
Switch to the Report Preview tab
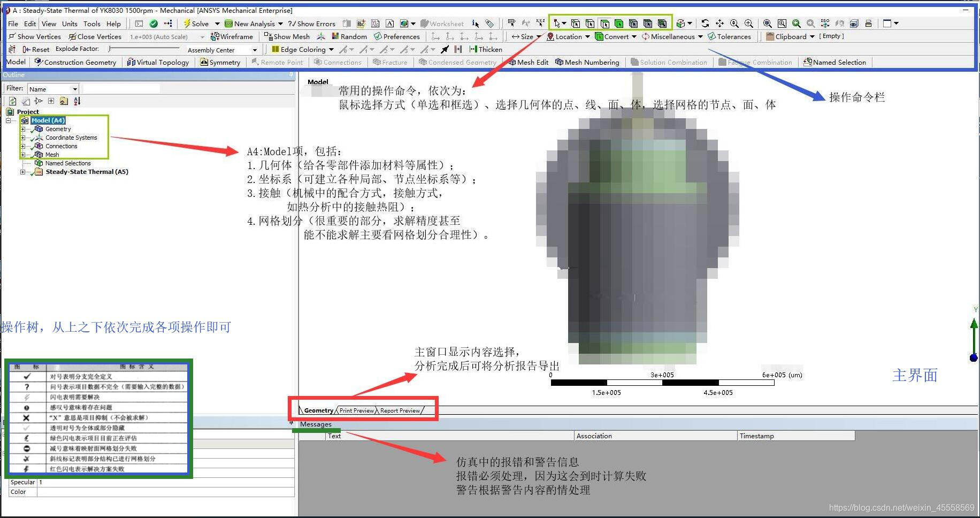[x=400, y=410]
